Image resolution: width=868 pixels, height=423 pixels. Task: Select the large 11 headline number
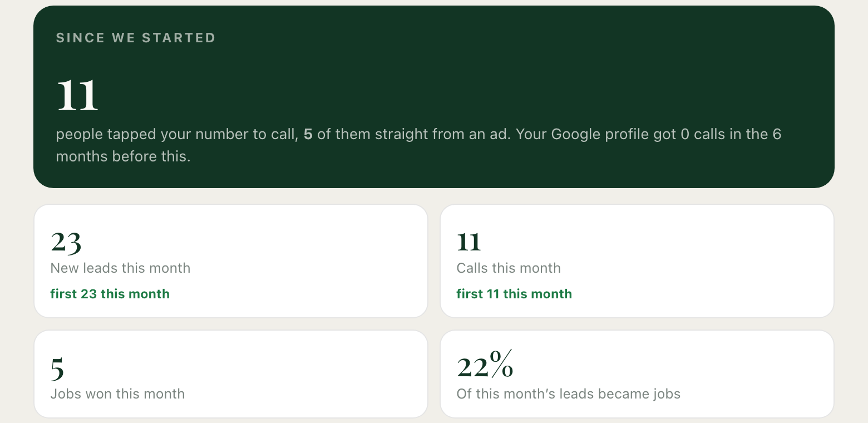[x=77, y=95]
